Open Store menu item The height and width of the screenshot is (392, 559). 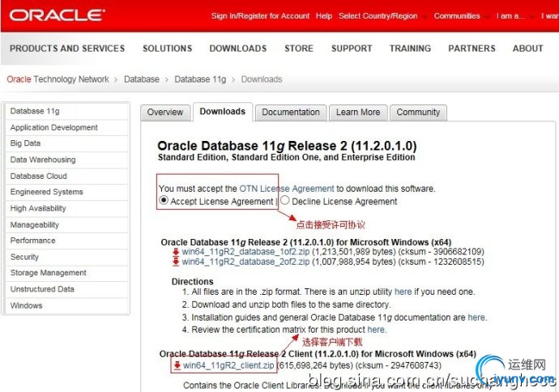[x=299, y=49]
